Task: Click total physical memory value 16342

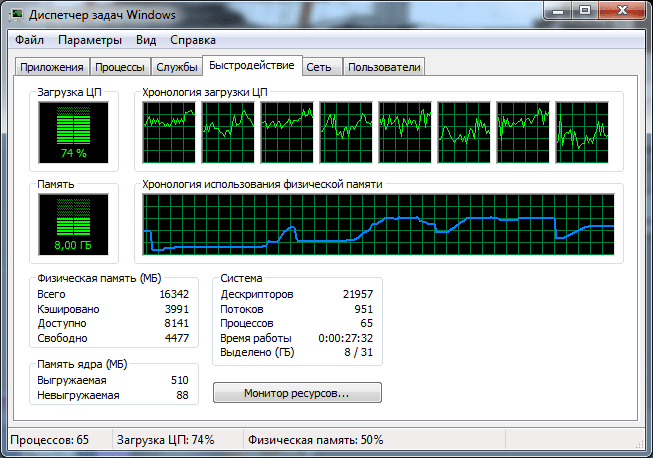Action: click(x=174, y=294)
